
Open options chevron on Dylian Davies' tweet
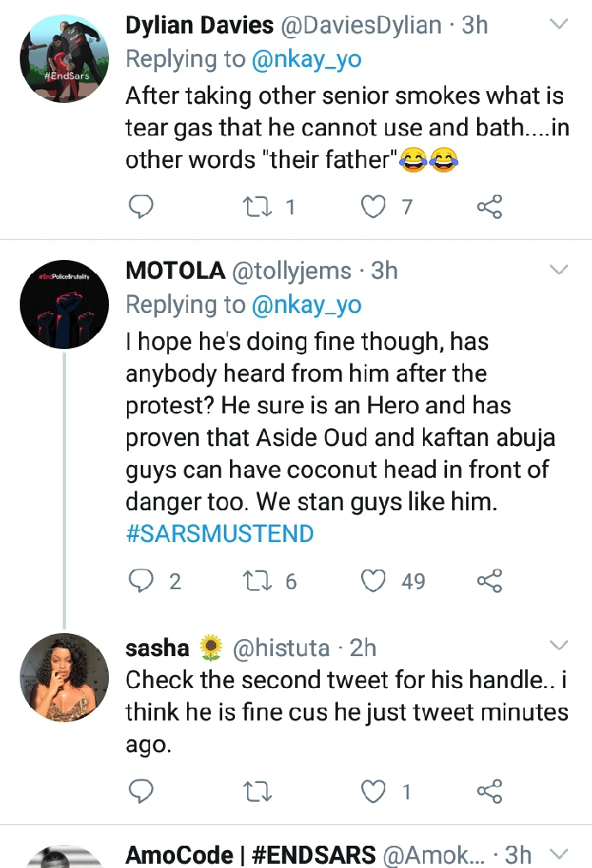pos(559,25)
